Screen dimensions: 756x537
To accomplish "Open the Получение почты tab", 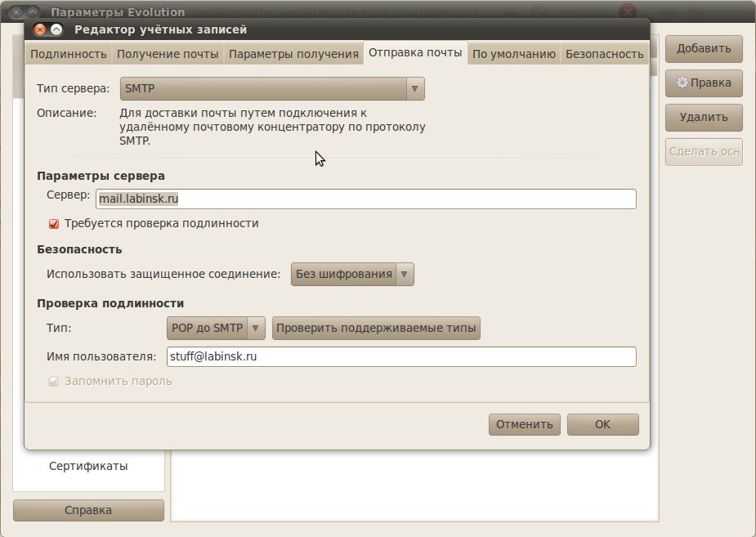I will point(168,54).
